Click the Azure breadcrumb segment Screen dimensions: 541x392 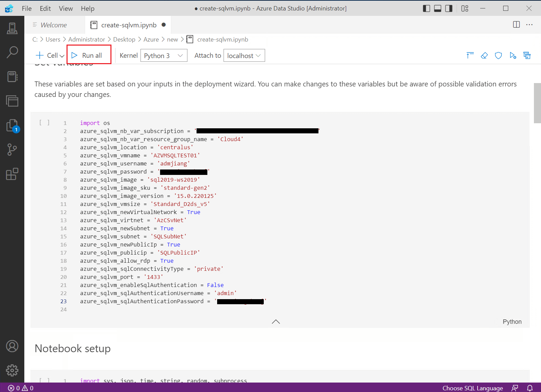(151, 40)
